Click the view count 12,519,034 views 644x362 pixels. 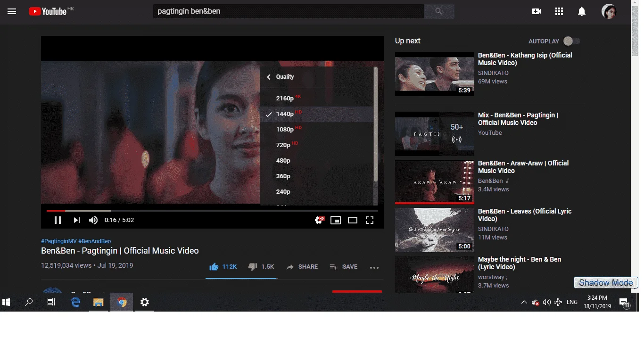click(x=66, y=265)
